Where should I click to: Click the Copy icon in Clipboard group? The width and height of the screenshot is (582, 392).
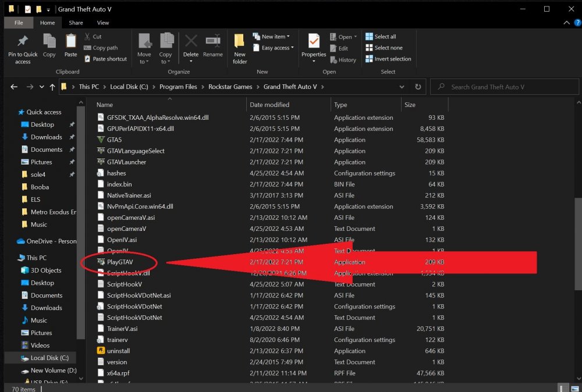[x=49, y=42]
